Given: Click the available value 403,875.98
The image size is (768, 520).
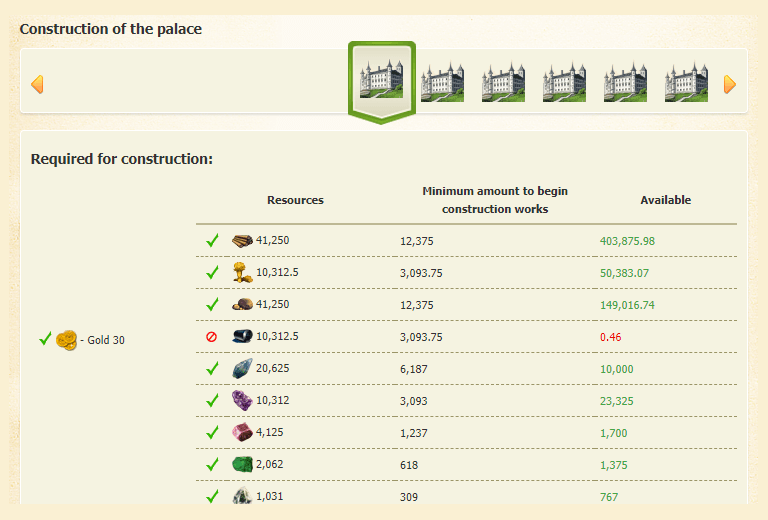Looking at the screenshot, I should [627, 241].
